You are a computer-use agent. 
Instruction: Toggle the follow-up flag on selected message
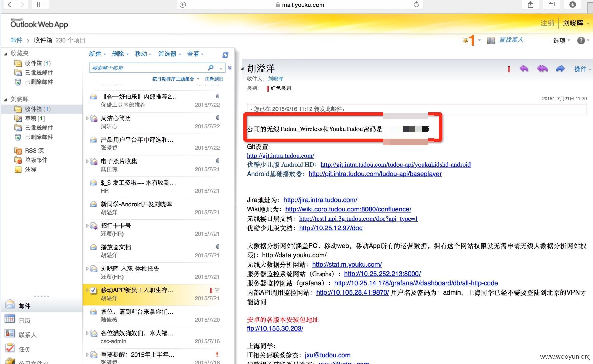click(x=217, y=290)
